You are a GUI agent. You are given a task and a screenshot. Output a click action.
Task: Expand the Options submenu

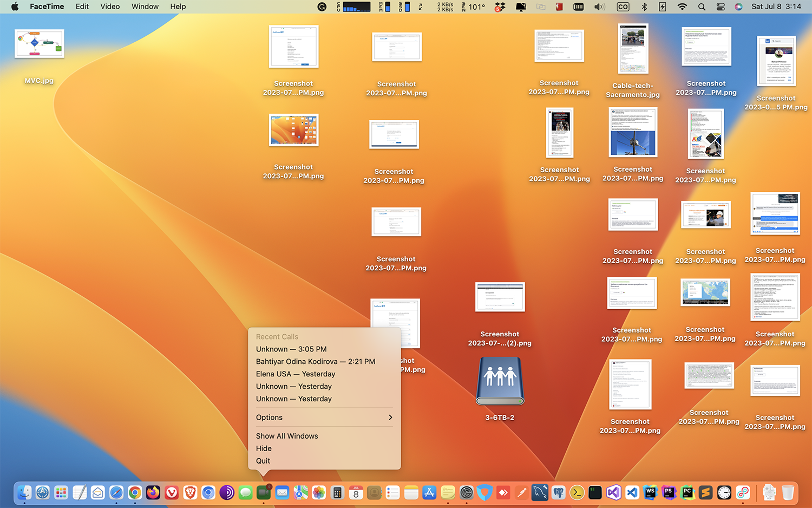(324, 418)
